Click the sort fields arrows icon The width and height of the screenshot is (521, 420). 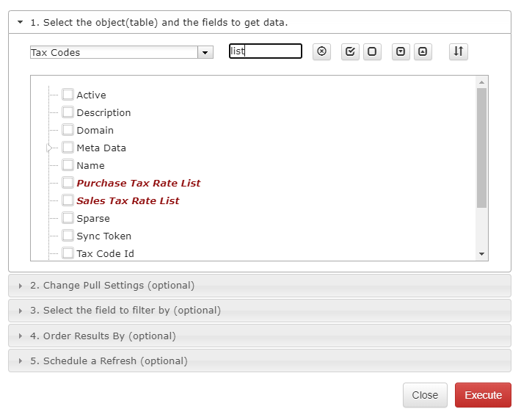click(459, 51)
